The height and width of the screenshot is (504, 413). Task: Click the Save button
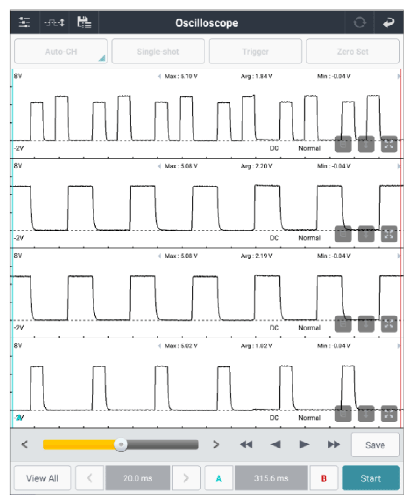(375, 445)
